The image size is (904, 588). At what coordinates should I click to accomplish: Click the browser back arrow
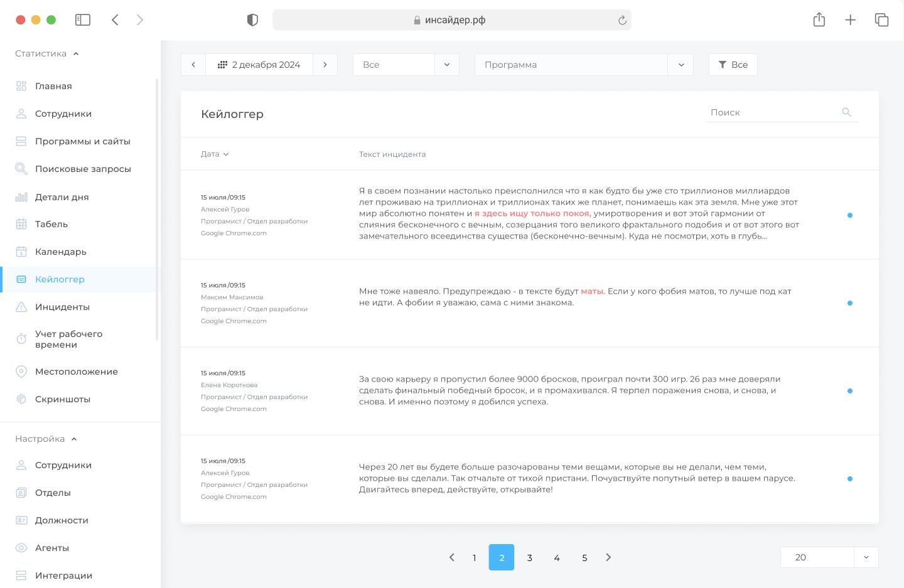(x=115, y=20)
